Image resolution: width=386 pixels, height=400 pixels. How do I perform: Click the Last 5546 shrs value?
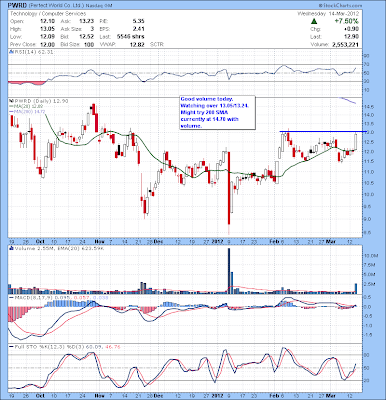point(131,37)
